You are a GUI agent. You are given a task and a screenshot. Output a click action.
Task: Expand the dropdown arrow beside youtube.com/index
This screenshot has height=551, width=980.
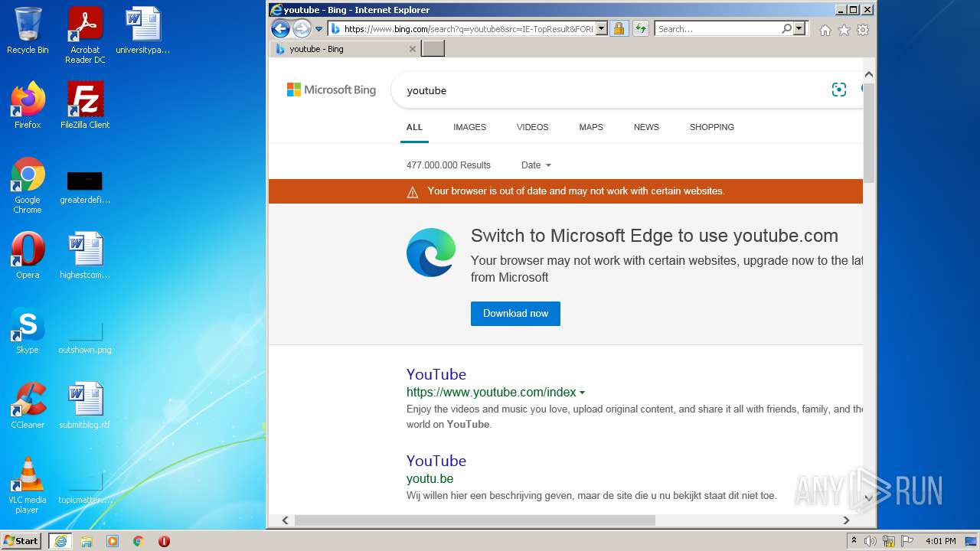pos(583,393)
